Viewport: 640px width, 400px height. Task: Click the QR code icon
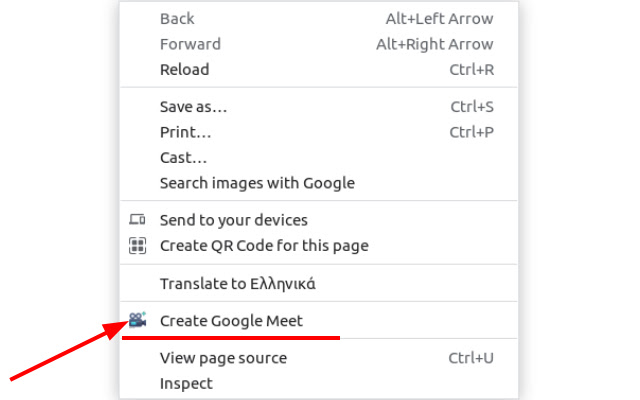(x=138, y=245)
